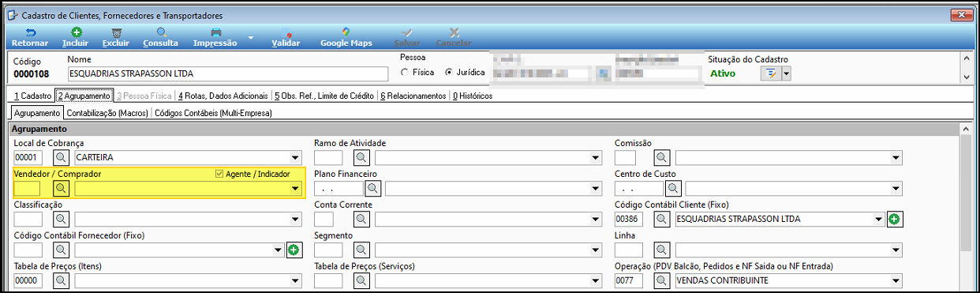Click the Código Contábil Fornecedor search icon
The image size is (980, 293).
(x=61, y=250)
